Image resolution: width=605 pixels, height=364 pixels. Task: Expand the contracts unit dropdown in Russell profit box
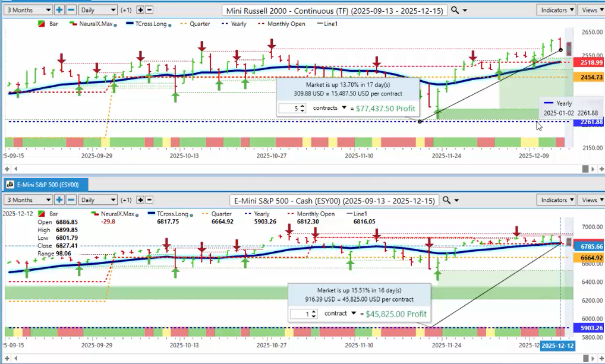click(x=344, y=107)
